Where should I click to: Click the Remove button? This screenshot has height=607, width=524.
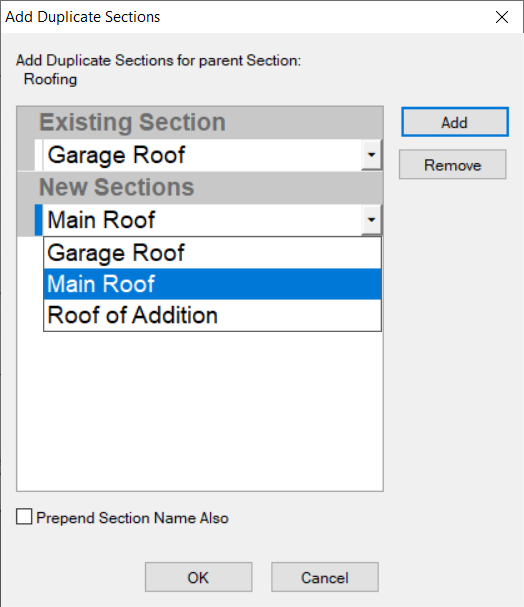tap(452, 165)
